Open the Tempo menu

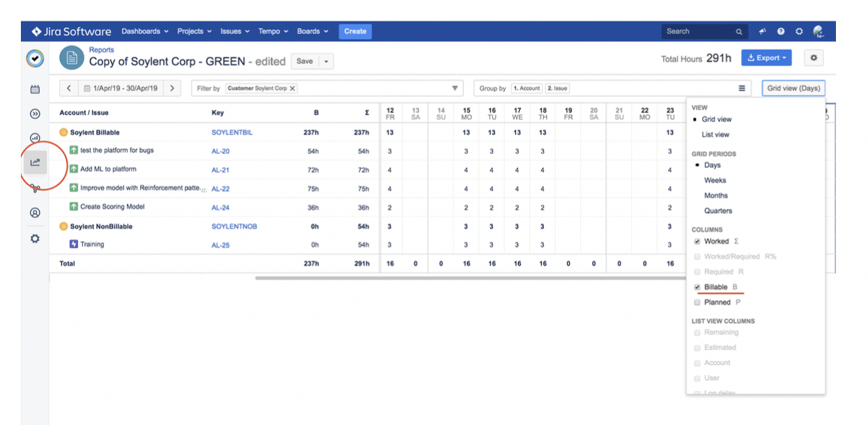[x=273, y=31]
